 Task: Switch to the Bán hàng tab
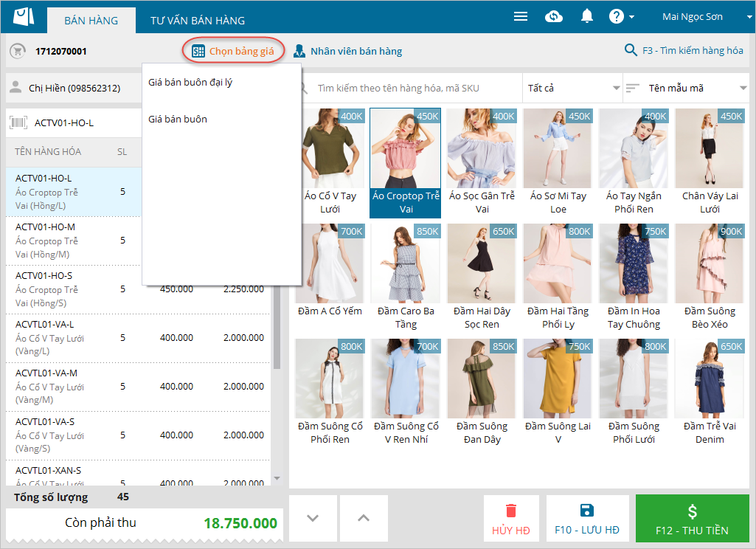pyautogui.click(x=91, y=20)
